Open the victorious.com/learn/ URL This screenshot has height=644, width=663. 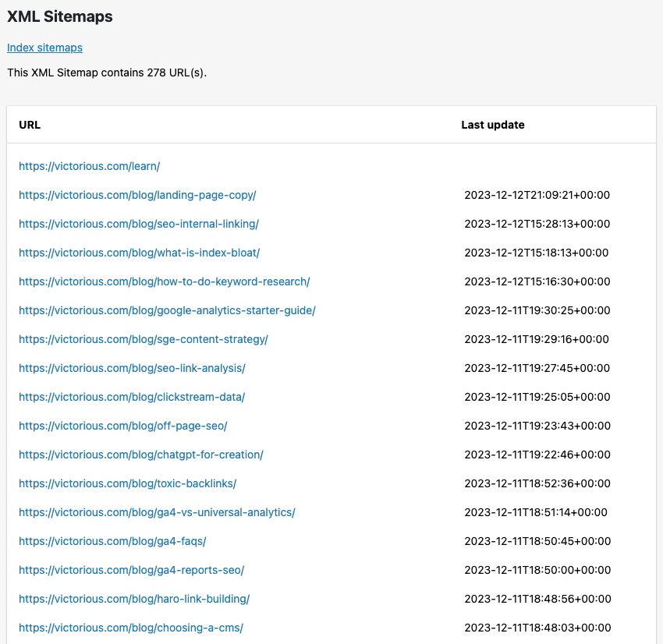89,166
